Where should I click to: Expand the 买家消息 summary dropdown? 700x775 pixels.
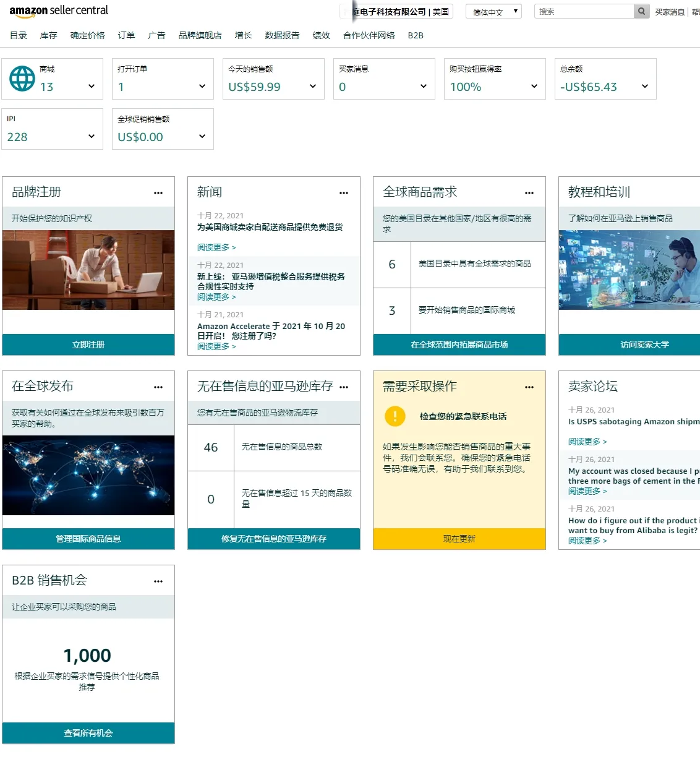pyautogui.click(x=424, y=87)
